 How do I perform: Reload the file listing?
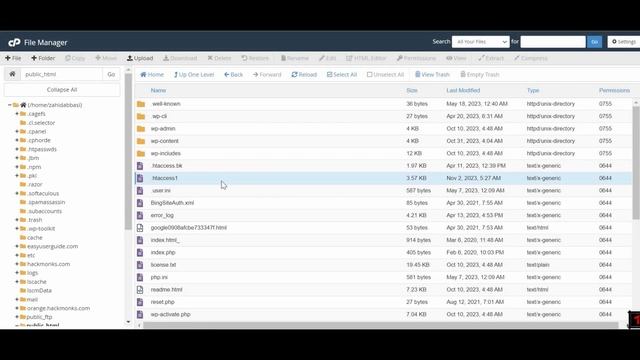pyautogui.click(x=304, y=75)
